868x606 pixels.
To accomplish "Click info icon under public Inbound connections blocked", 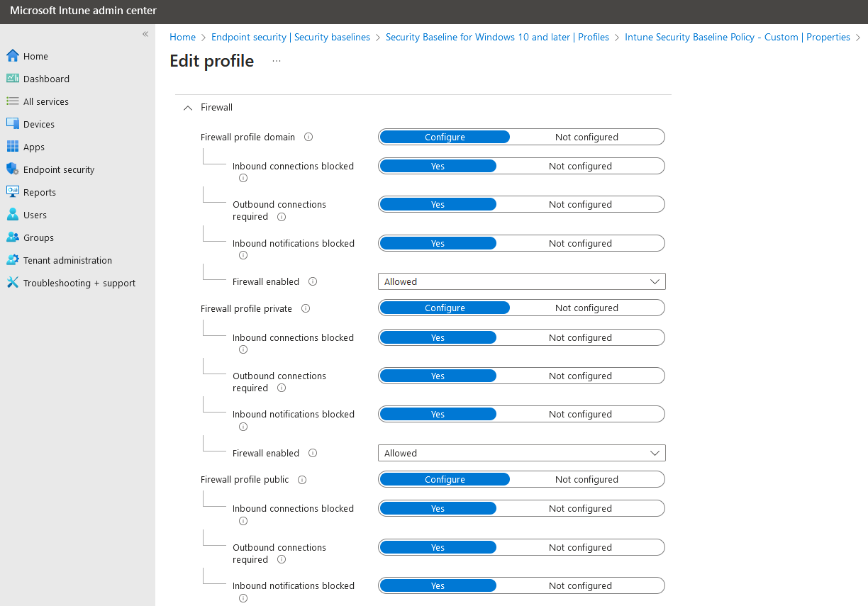I will pyautogui.click(x=243, y=521).
